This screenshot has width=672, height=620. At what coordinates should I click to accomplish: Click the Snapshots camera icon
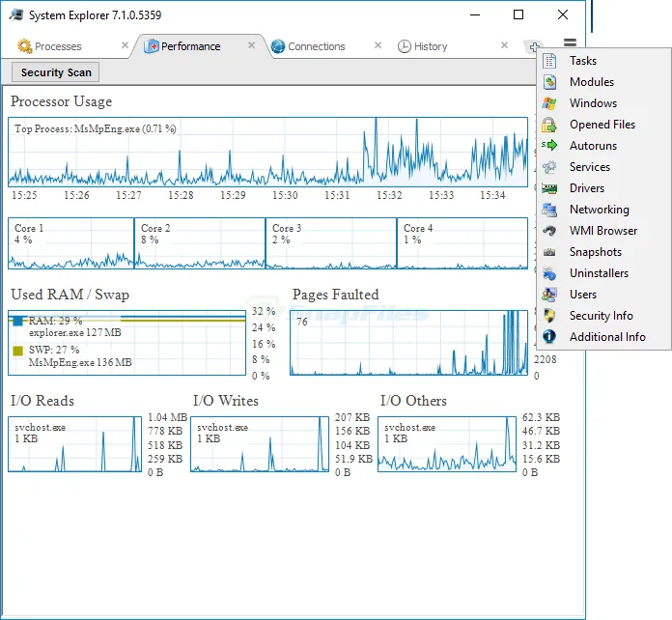click(549, 252)
